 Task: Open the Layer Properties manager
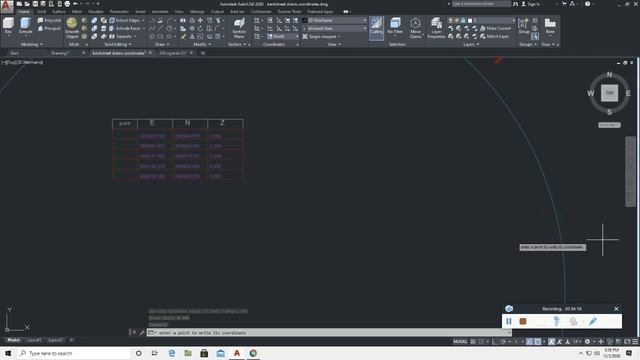pyautogui.click(x=436, y=28)
